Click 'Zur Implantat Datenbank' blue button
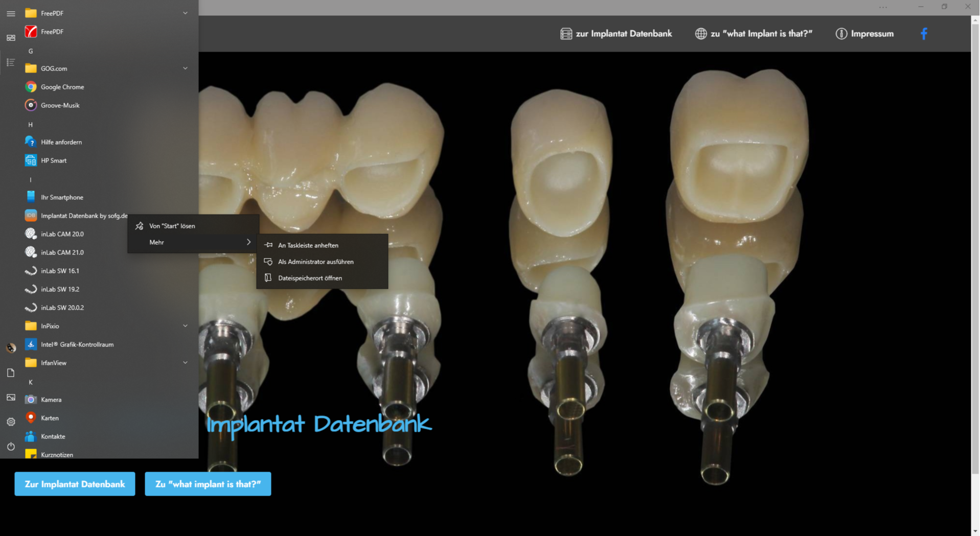 point(75,484)
